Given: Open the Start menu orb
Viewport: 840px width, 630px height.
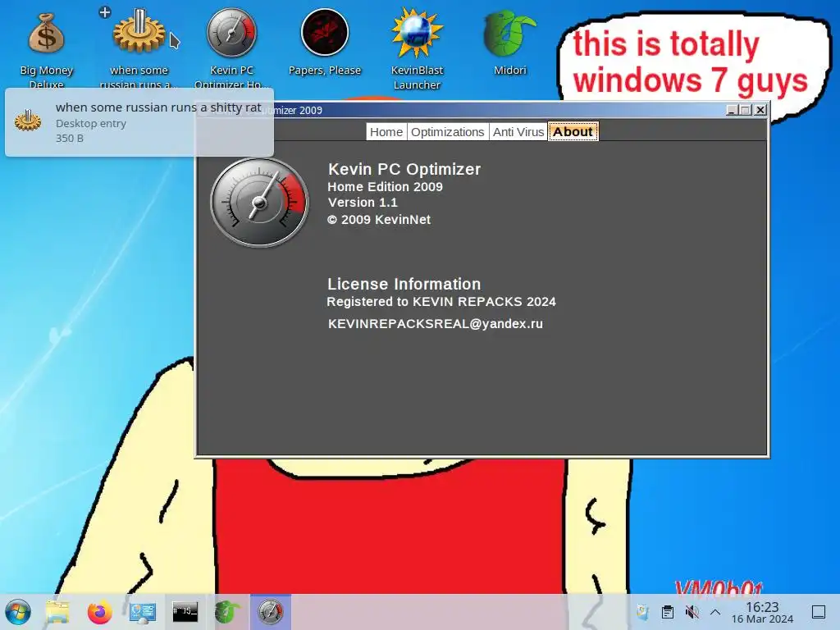Looking at the screenshot, I should (18, 612).
